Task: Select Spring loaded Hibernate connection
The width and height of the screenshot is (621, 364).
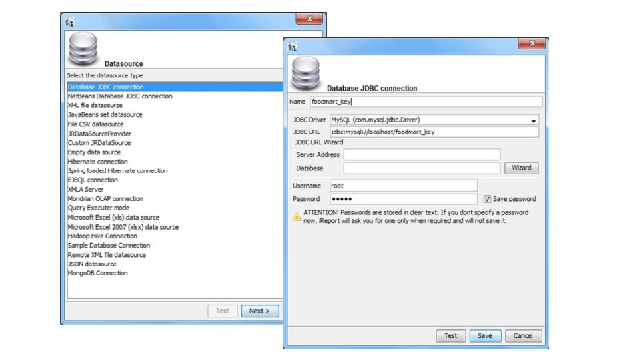Action: click(x=118, y=170)
